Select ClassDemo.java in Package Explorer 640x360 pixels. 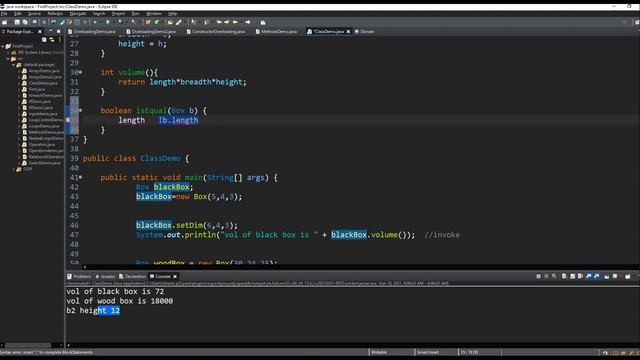tap(42, 83)
